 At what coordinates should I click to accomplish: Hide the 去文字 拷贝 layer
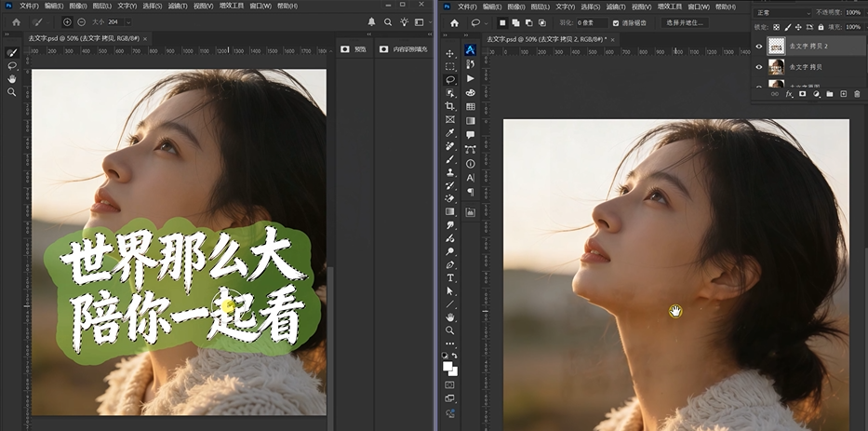[759, 67]
